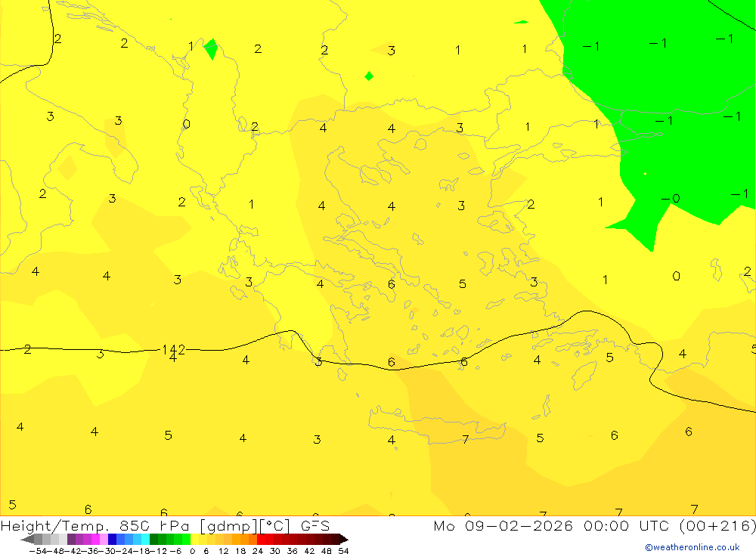
Task: Click the '54' legend maximum value
Action: [x=343, y=551]
